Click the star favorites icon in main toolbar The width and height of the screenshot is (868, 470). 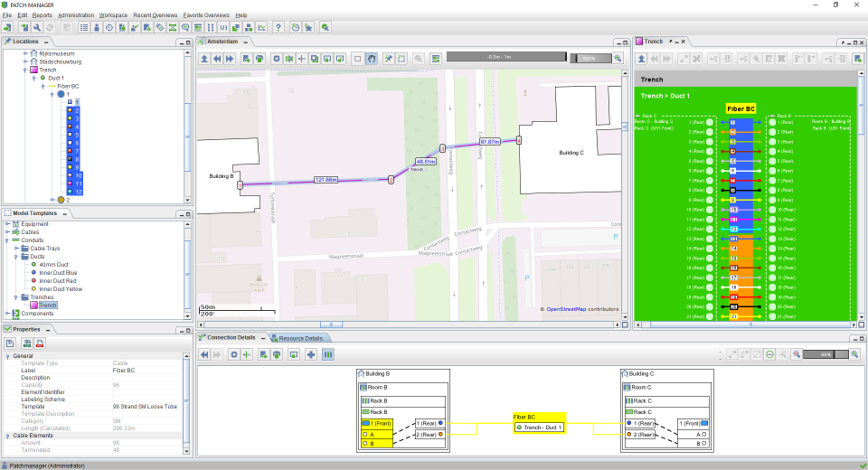point(308,28)
